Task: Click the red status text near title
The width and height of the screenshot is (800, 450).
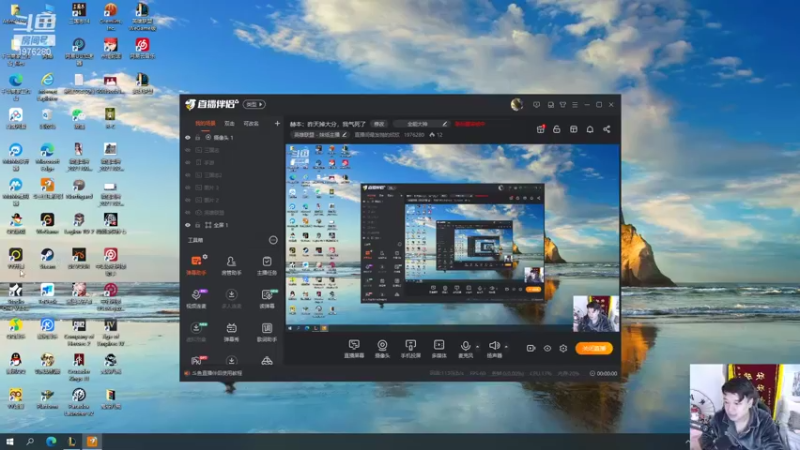Action: coord(470,124)
